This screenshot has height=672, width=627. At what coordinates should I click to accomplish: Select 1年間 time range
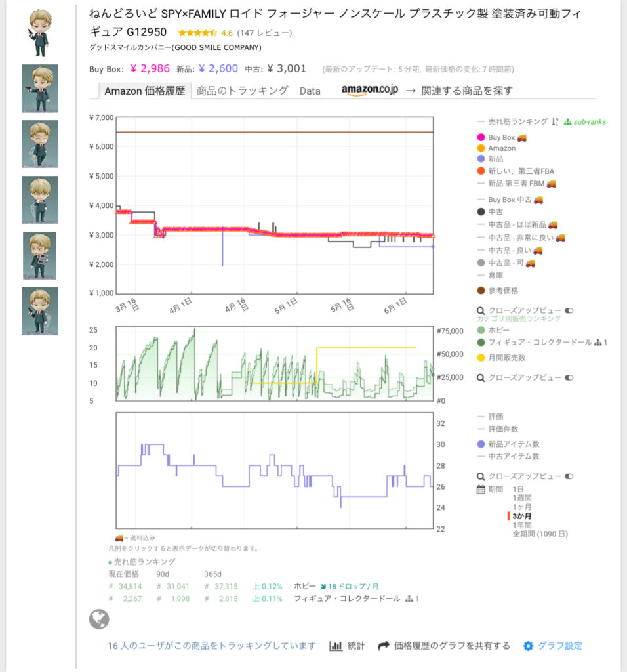tap(522, 525)
